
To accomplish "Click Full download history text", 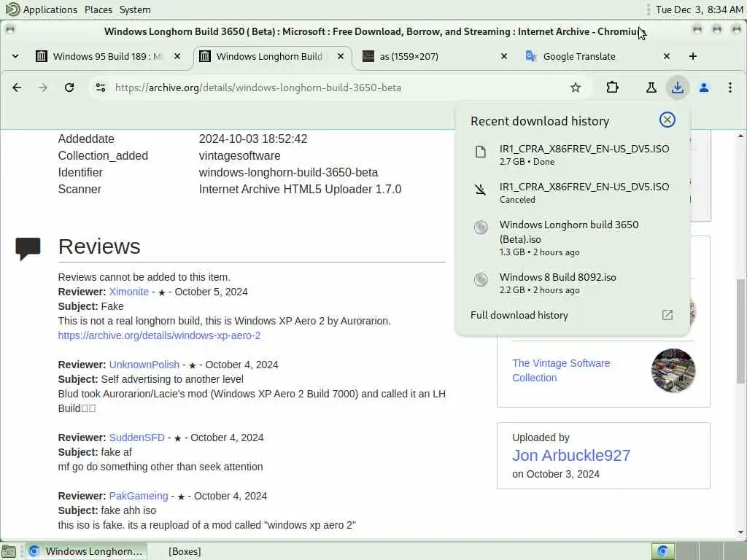I will [x=519, y=315].
